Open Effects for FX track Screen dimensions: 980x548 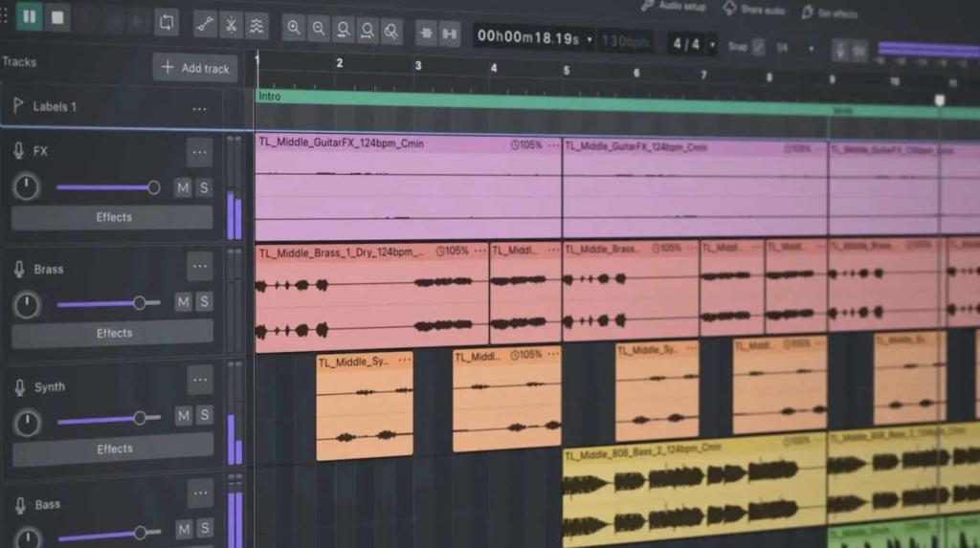click(x=113, y=217)
